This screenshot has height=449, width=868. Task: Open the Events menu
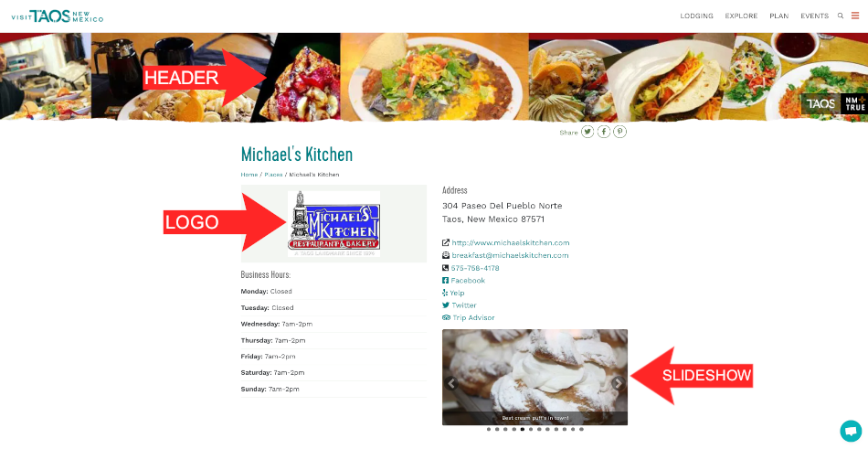coord(814,16)
